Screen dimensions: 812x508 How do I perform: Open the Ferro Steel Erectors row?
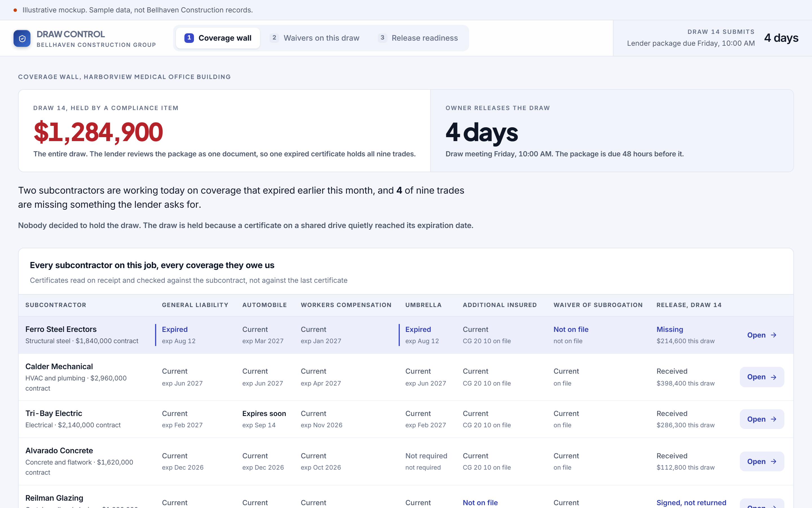coord(762,335)
